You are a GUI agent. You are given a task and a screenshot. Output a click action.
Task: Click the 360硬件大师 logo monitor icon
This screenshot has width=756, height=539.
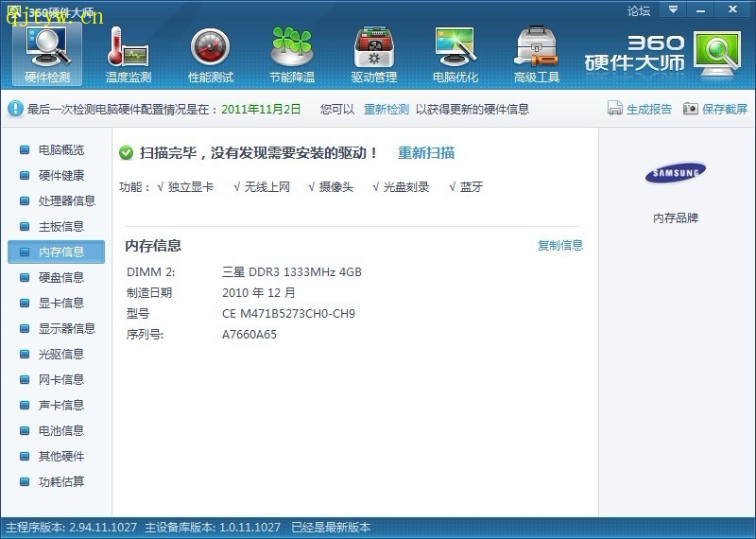point(717,54)
